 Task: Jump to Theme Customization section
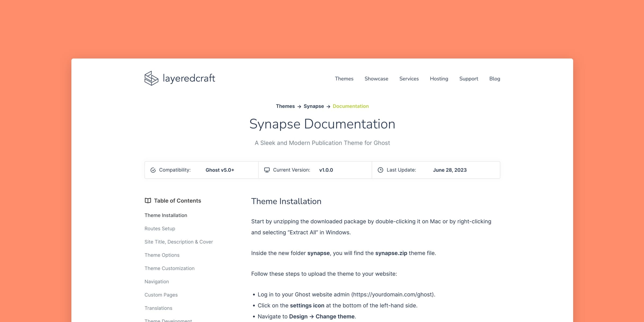[x=169, y=268]
